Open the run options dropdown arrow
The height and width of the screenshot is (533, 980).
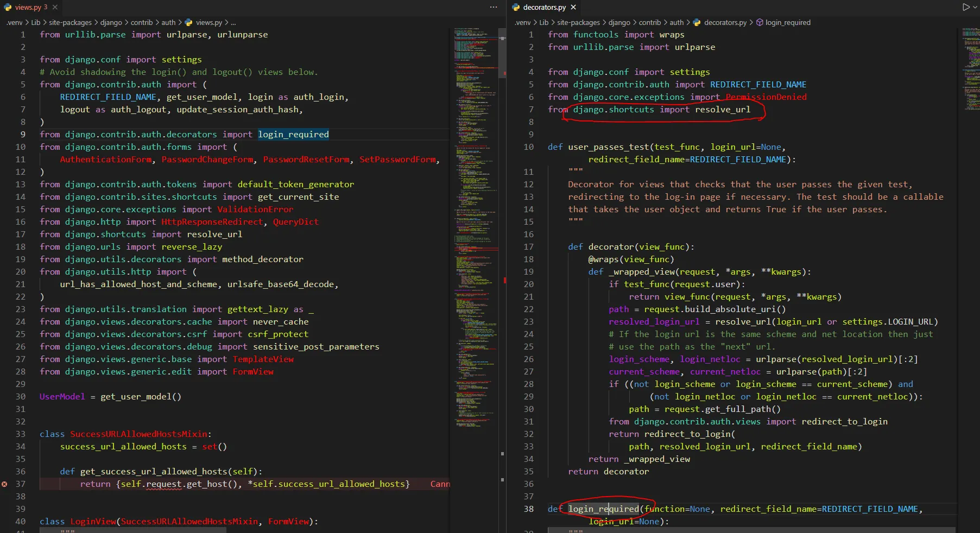[975, 7]
